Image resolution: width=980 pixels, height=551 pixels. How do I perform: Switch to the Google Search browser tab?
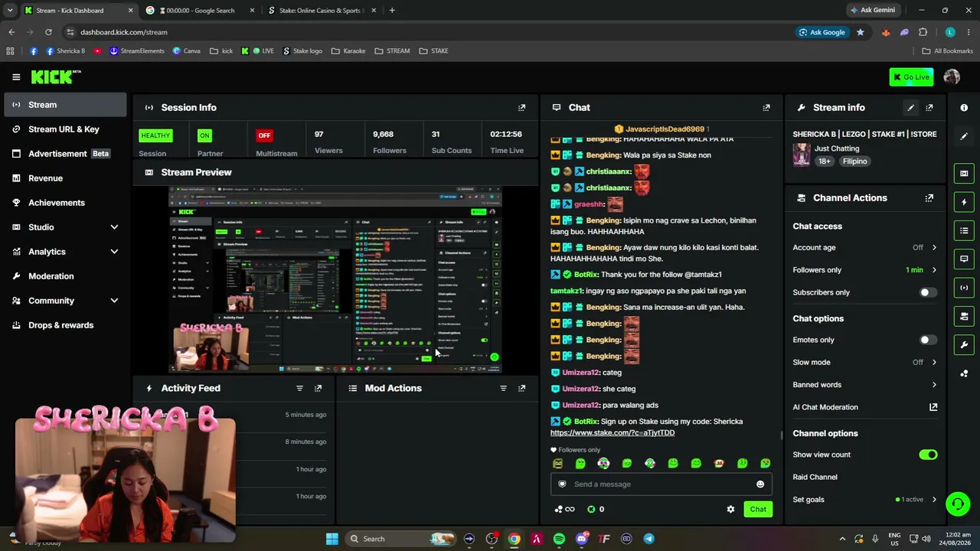[201, 11]
